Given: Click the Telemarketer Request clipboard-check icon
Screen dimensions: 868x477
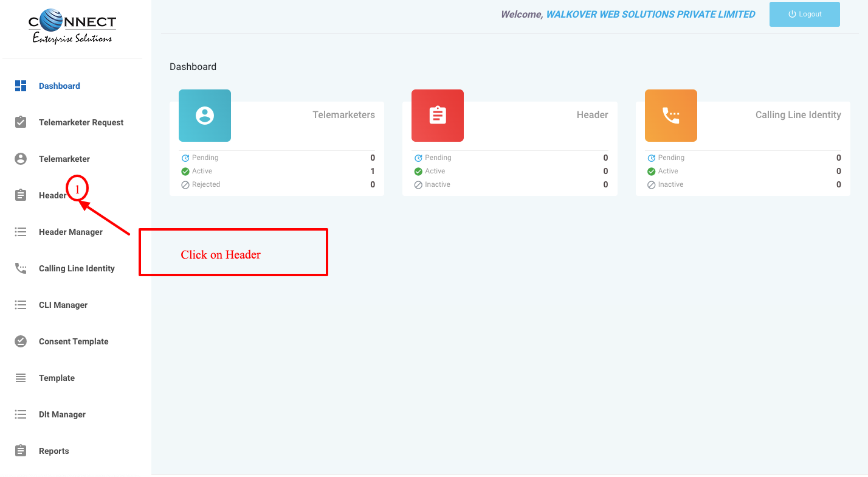Looking at the screenshot, I should click(21, 122).
